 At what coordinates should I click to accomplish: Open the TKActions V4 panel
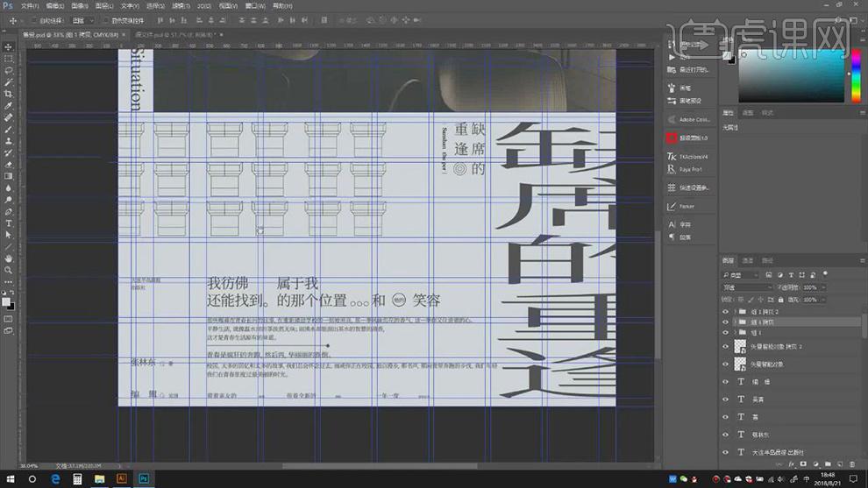tap(687, 157)
